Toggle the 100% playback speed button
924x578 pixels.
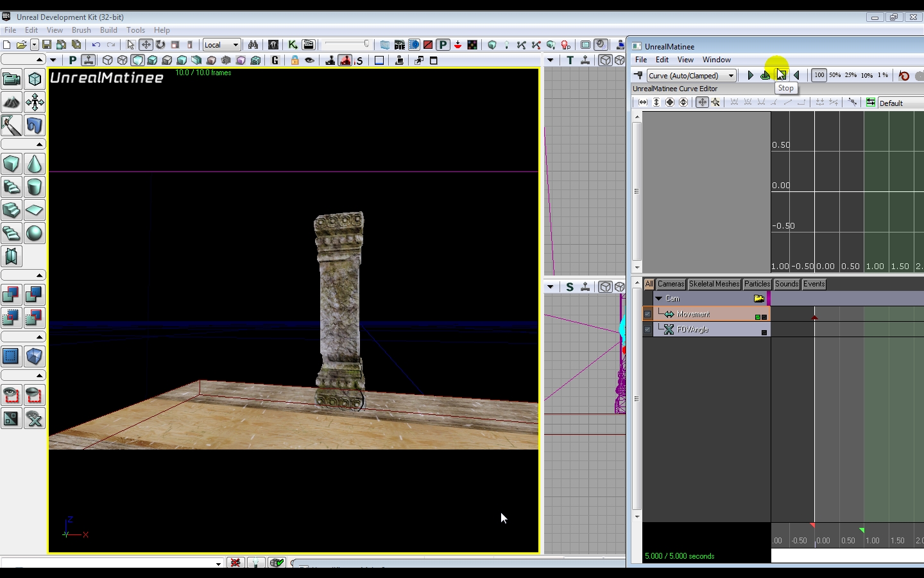coord(819,75)
